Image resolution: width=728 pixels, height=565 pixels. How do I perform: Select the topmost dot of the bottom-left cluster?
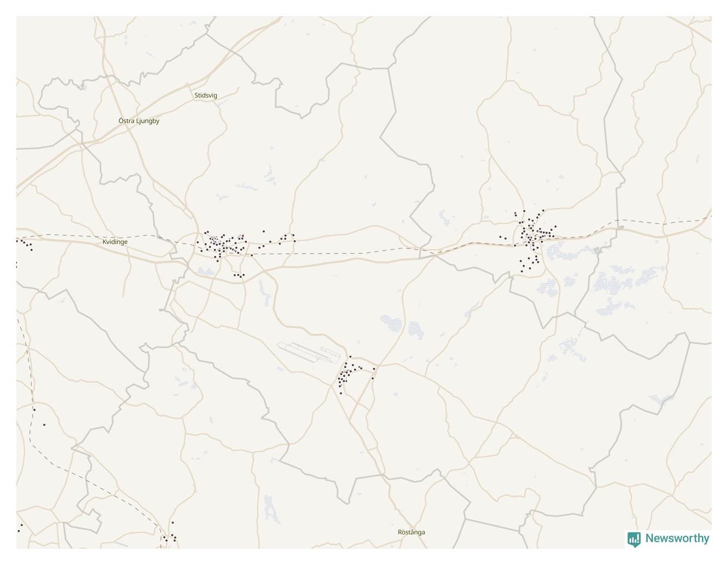[173, 523]
